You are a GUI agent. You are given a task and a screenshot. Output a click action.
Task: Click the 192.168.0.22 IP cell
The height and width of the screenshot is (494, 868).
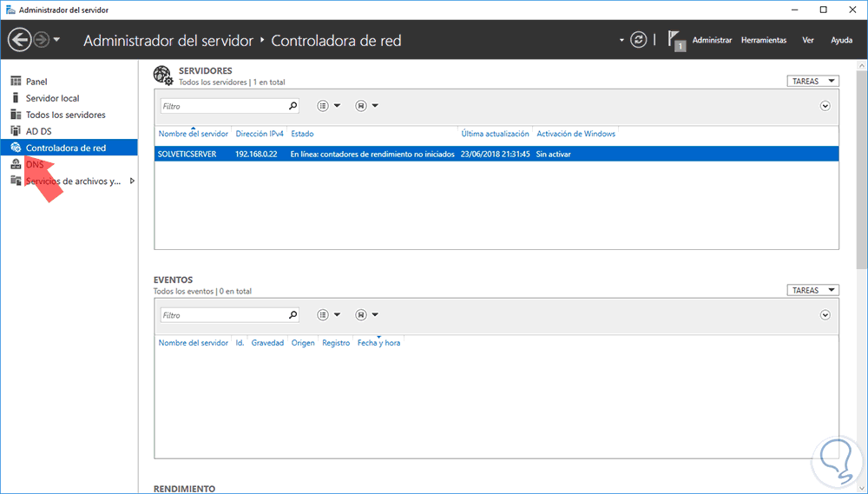click(256, 154)
